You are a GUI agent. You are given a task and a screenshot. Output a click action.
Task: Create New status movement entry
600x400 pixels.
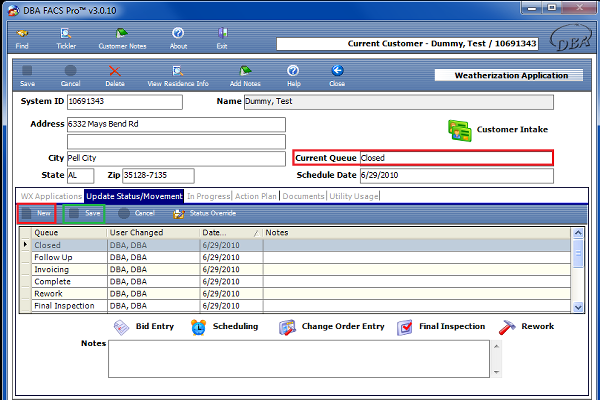[37, 213]
